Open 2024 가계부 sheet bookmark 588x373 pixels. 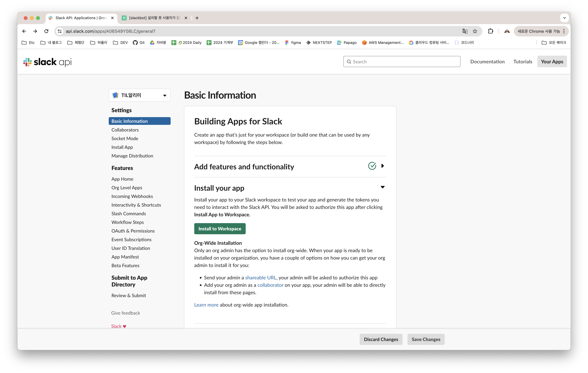point(220,42)
